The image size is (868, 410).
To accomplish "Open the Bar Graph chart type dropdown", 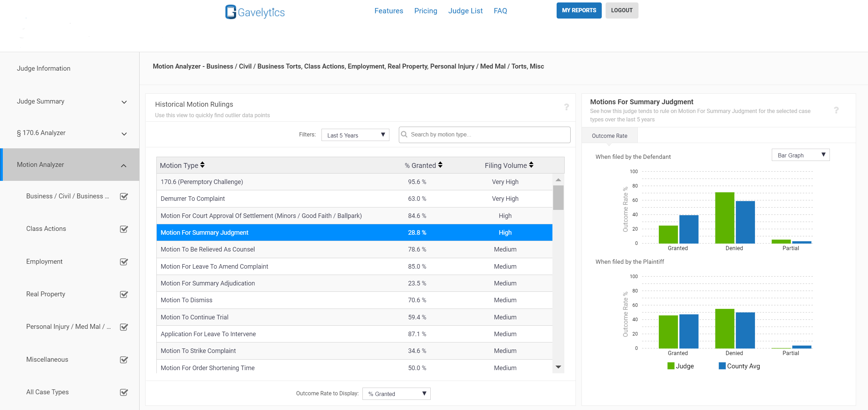I will tap(800, 155).
